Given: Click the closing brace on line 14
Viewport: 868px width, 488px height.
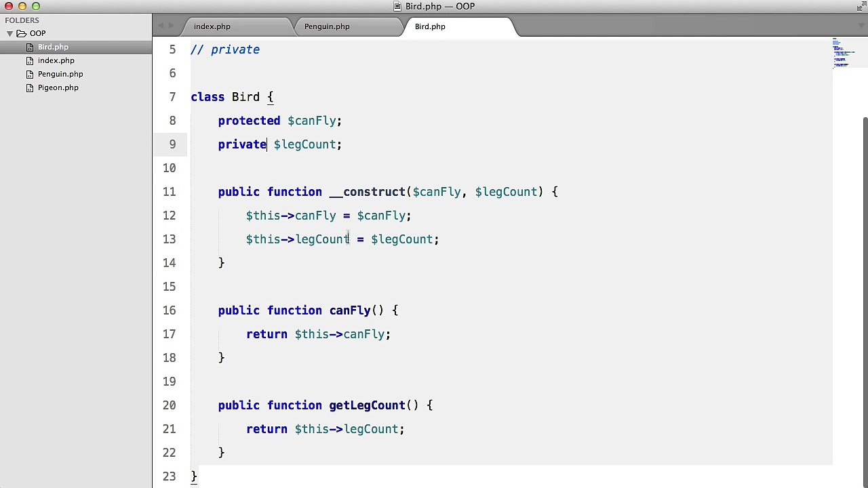Looking at the screenshot, I should pyautogui.click(x=222, y=263).
